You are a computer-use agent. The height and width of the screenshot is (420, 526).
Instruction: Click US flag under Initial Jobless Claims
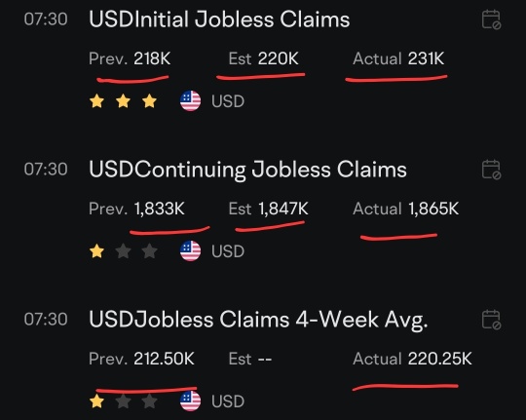(190, 100)
